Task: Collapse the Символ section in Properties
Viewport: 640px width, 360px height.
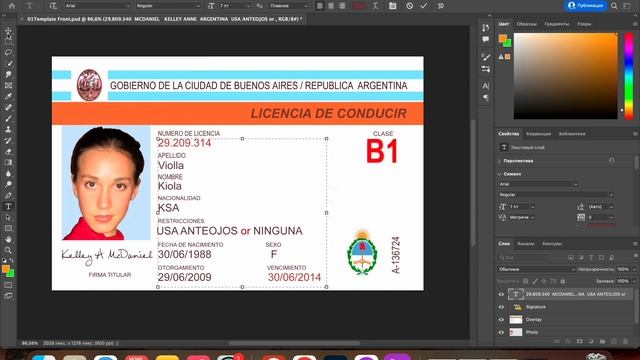Action: (500, 174)
